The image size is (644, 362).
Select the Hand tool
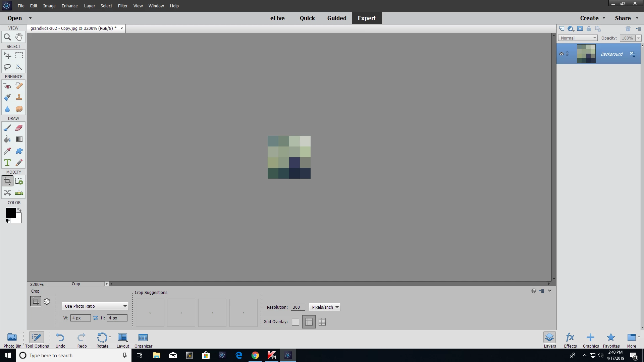point(19,37)
